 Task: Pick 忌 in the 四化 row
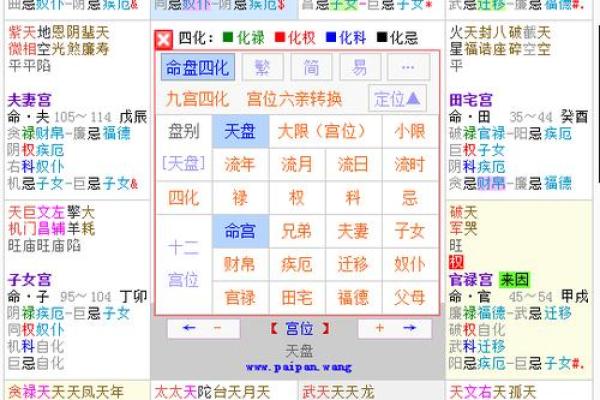[x=410, y=198]
